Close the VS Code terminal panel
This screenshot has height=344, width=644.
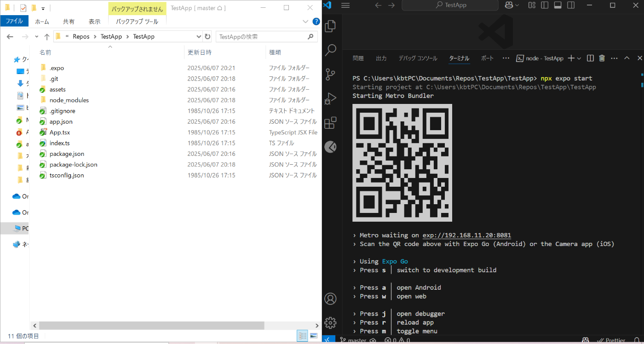click(x=639, y=58)
